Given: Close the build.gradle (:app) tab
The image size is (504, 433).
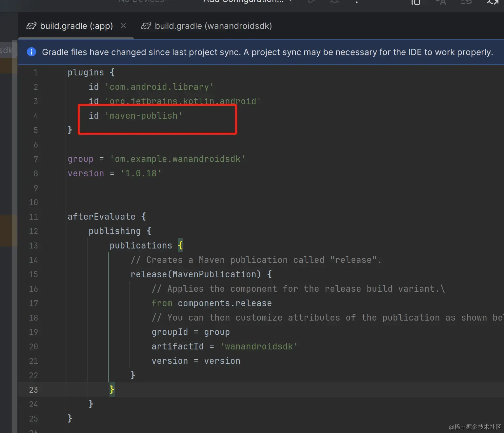Looking at the screenshot, I should pos(123,26).
